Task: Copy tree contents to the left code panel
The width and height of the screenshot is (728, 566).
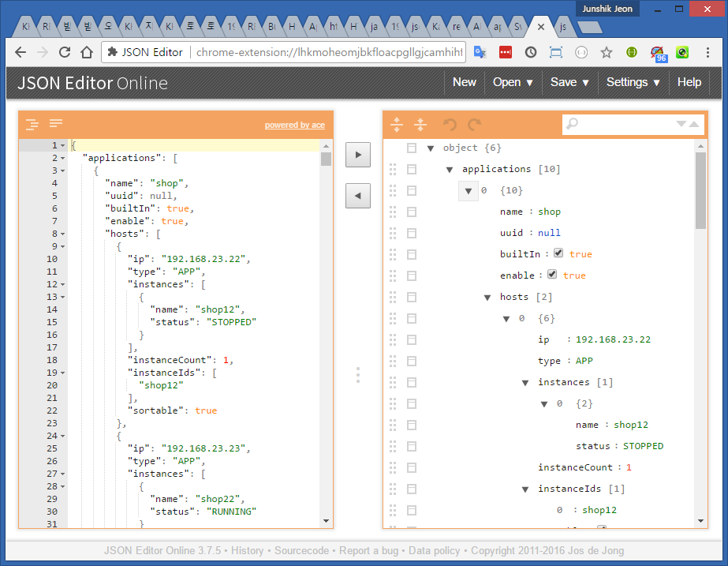Action: point(358,196)
